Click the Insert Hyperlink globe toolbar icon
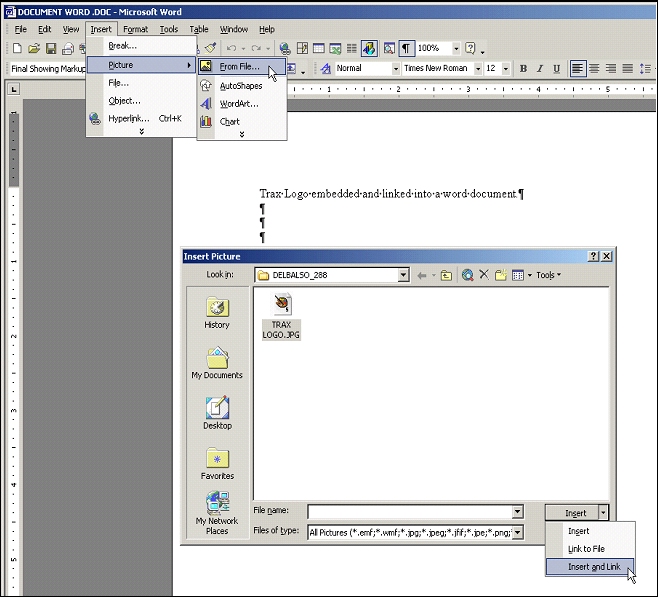The image size is (658, 597). pyautogui.click(x=285, y=48)
